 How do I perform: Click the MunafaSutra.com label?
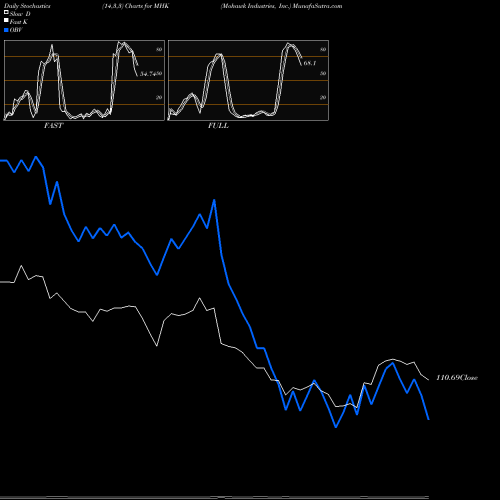pyautogui.click(x=317, y=6)
